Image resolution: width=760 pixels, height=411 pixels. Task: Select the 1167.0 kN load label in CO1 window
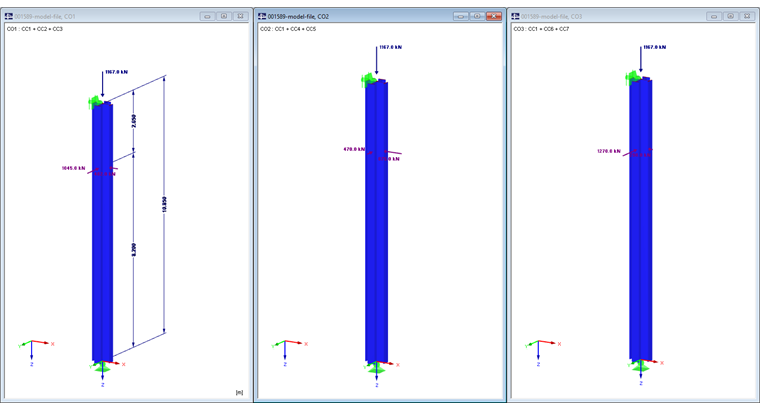(116, 72)
